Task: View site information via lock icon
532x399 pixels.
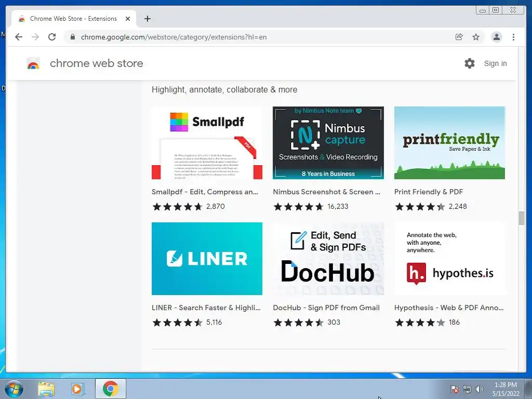Action: pos(72,37)
